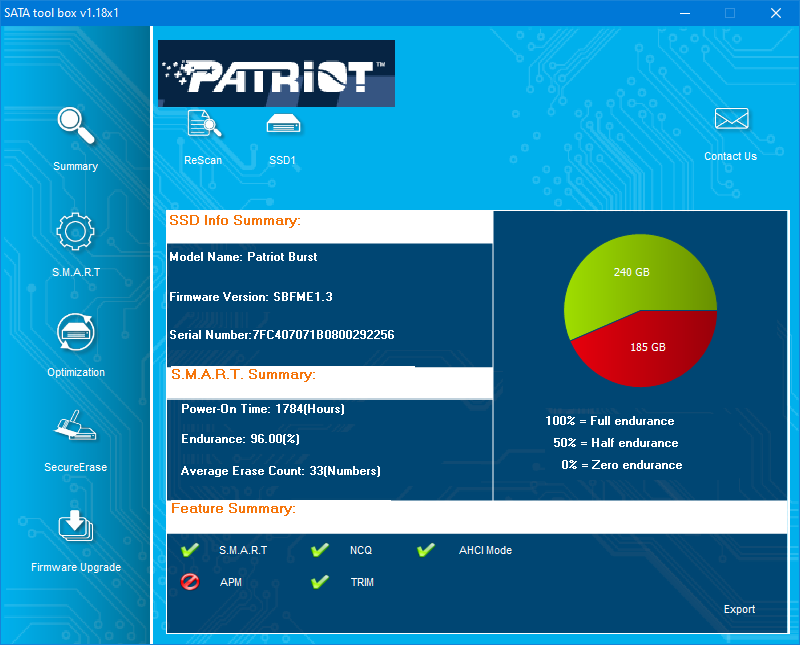This screenshot has width=800, height=645.
Task: Open the S.M.A.R.T gear icon
Action: tap(76, 231)
